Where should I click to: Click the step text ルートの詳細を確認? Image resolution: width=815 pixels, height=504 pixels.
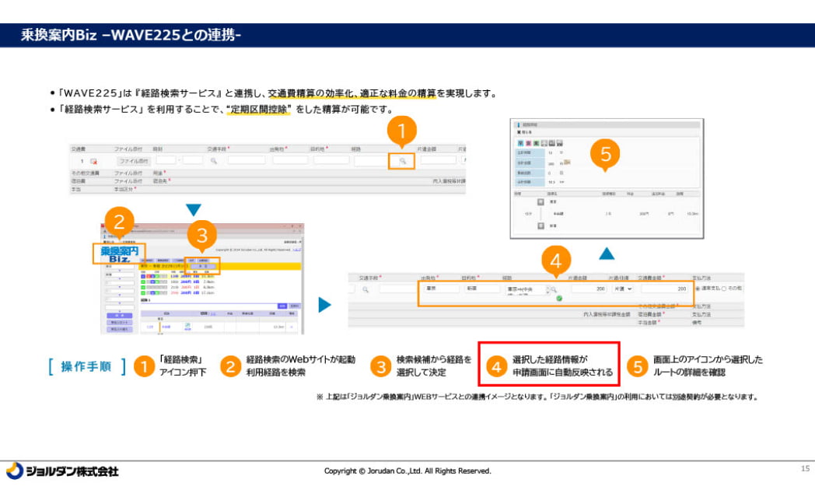click(689, 372)
